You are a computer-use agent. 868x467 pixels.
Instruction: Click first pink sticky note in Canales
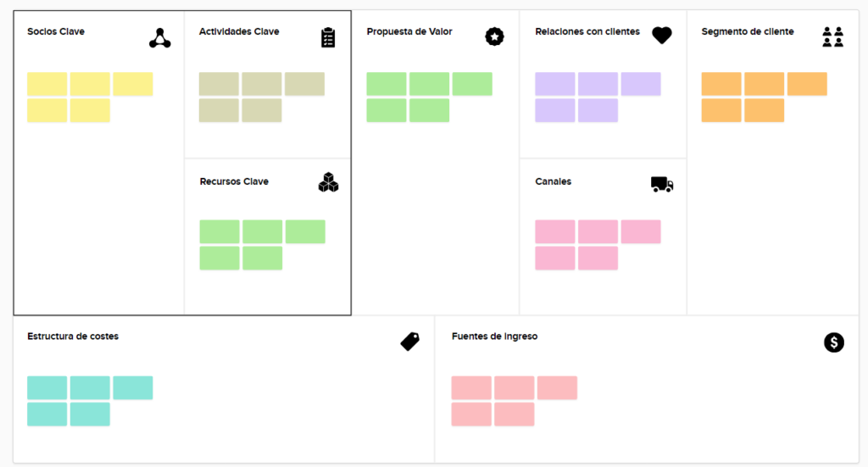[x=555, y=231]
